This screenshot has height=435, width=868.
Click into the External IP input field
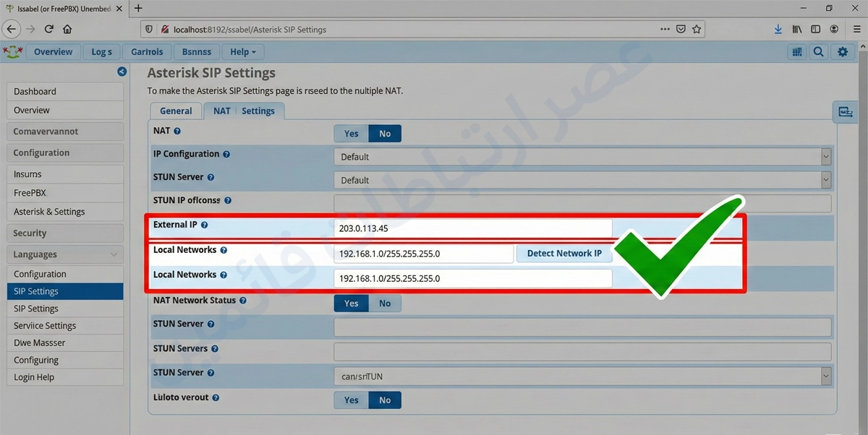pyautogui.click(x=473, y=228)
